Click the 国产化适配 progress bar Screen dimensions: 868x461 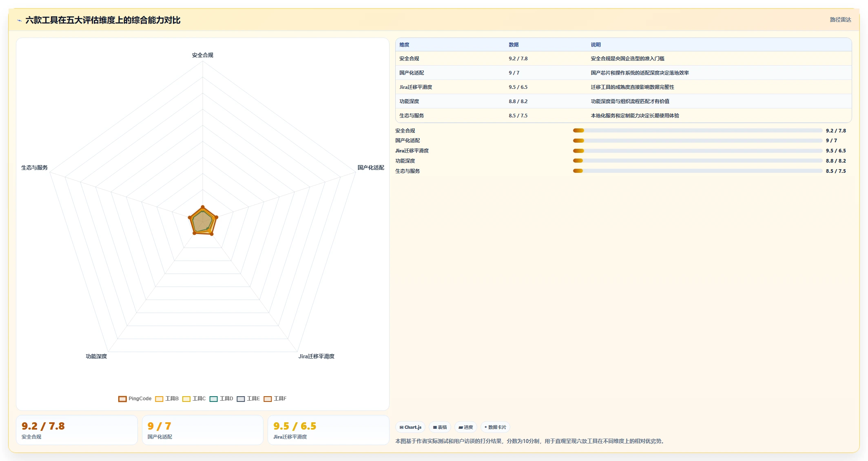697,141
